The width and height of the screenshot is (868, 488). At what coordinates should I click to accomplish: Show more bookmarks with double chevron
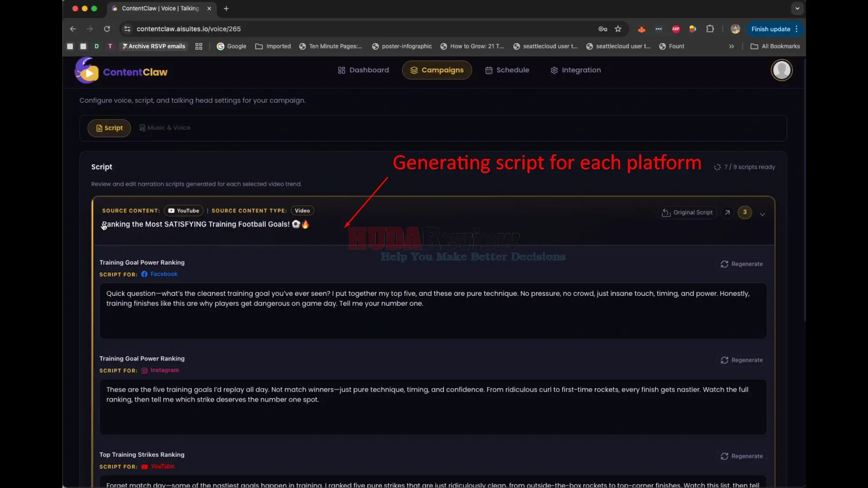[x=731, y=46]
